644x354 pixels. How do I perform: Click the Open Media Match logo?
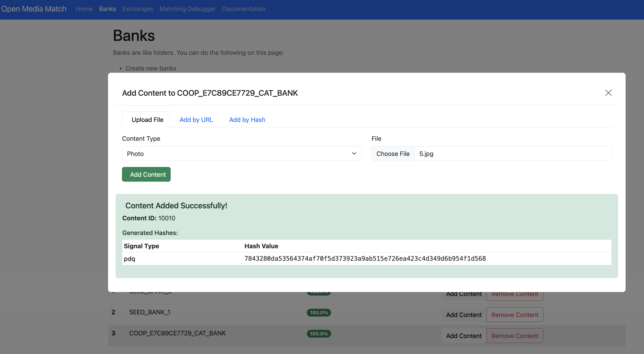coord(34,9)
